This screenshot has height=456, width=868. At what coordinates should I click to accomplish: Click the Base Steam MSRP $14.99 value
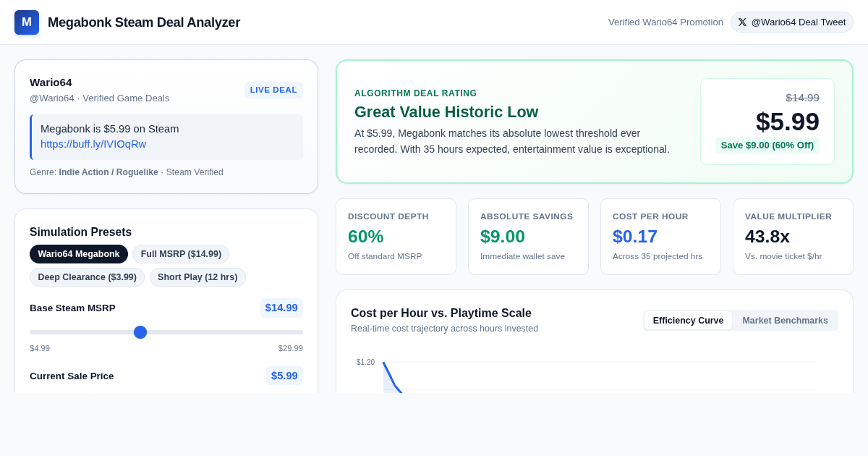(281, 308)
